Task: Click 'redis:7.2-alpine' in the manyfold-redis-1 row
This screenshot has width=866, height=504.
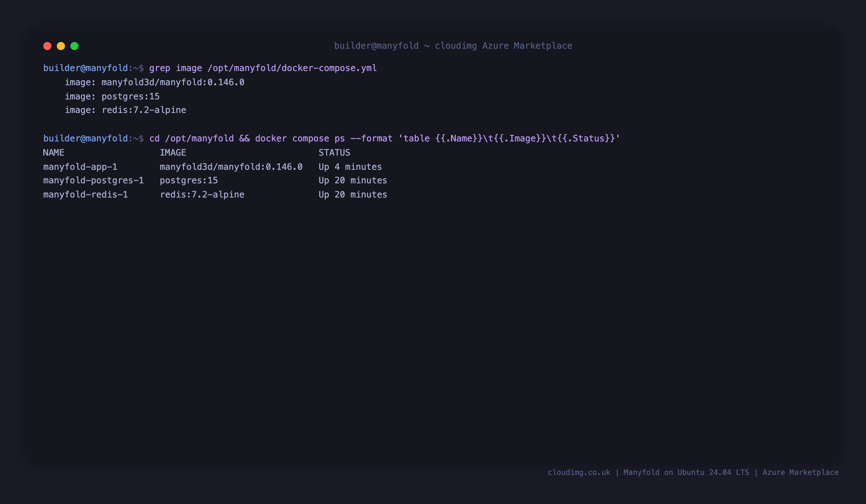Action: click(202, 195)
